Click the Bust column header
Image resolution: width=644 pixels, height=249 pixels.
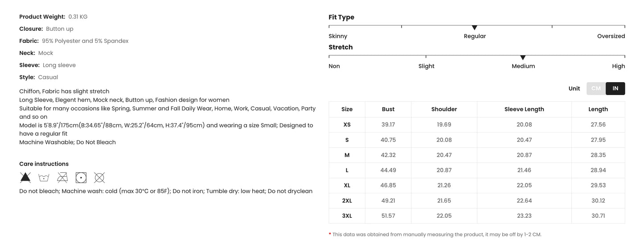388,109
